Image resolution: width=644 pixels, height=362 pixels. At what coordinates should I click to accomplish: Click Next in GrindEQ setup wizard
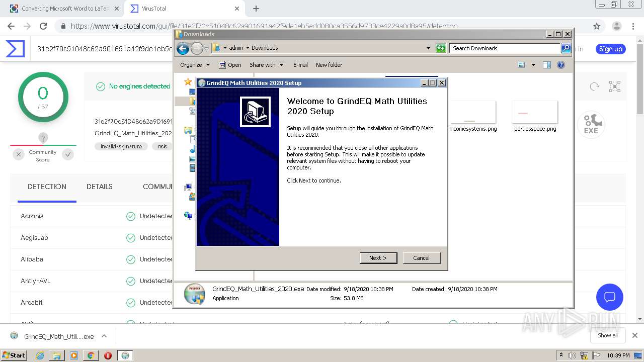(x=378, y=258)
